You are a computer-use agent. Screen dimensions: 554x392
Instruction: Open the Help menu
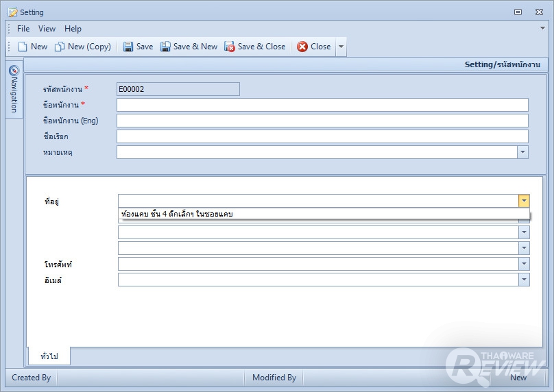73,29
